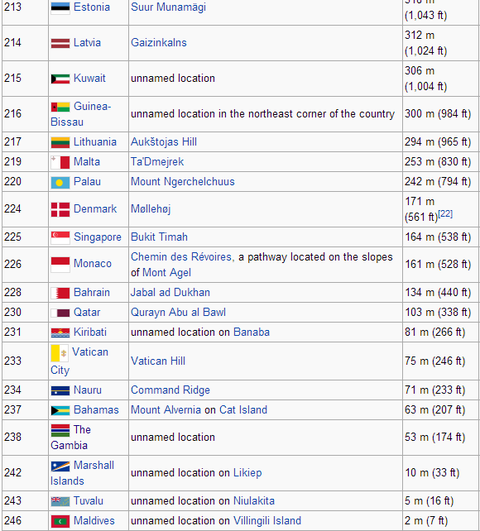
Task: Follow the Cat Island link
Action: coord(243,410)
